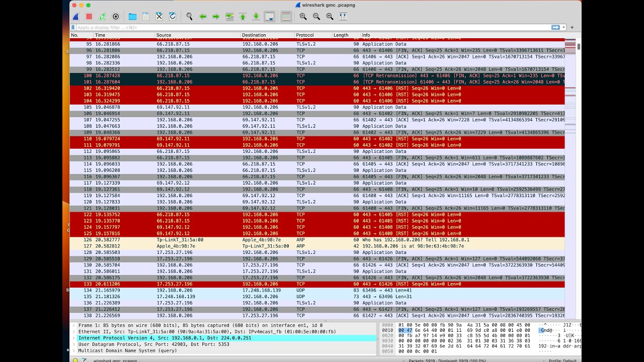The image size is (644, 362).
Task: Zoom out the main window text
Action: point(316,17)
